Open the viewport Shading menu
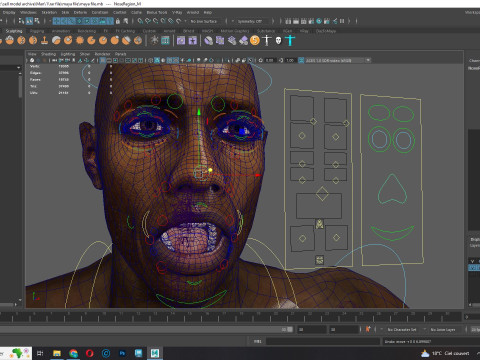Viewport: 480px width, 360px height. [48, 54]
